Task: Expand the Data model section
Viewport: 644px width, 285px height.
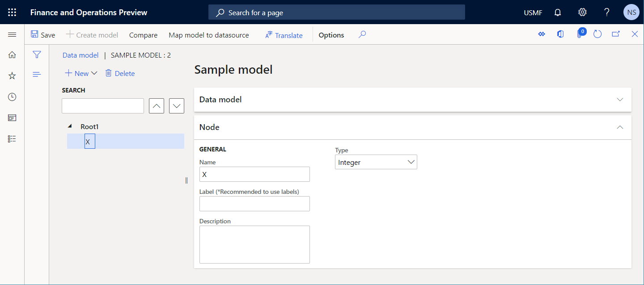Action: point(620,100)
